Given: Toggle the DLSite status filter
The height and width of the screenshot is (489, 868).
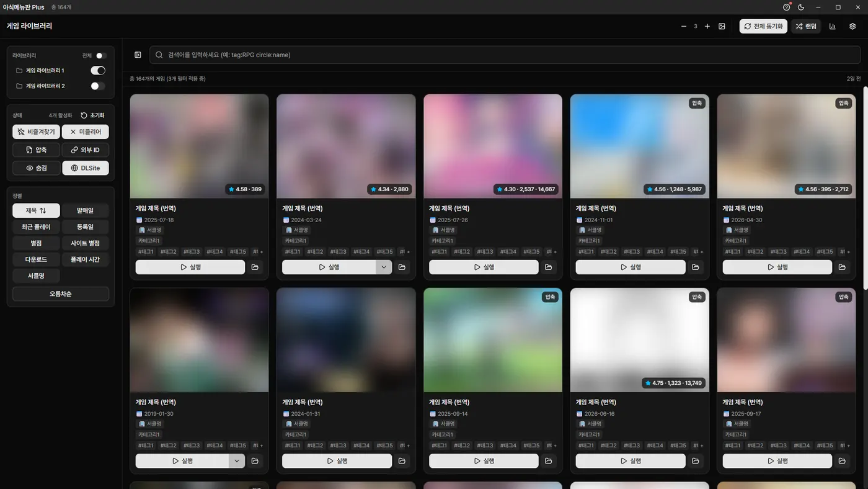Looking at the screenshot, I should (86, 168).
